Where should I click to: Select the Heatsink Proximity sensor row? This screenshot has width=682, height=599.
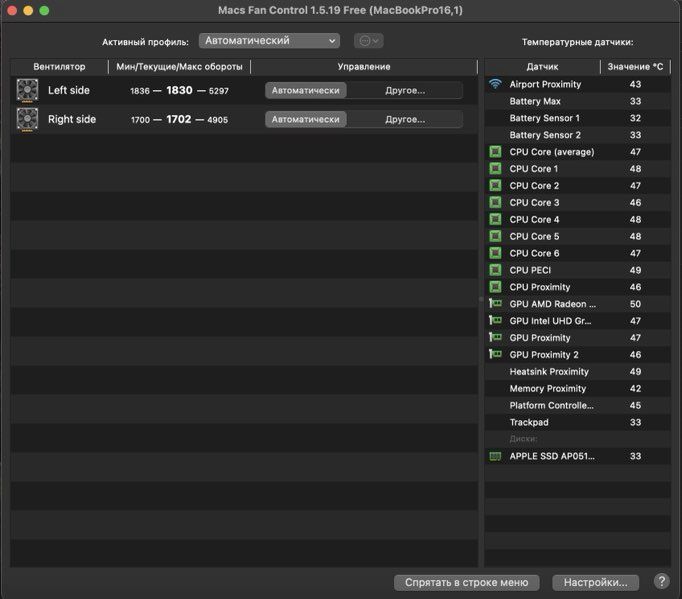577,371
